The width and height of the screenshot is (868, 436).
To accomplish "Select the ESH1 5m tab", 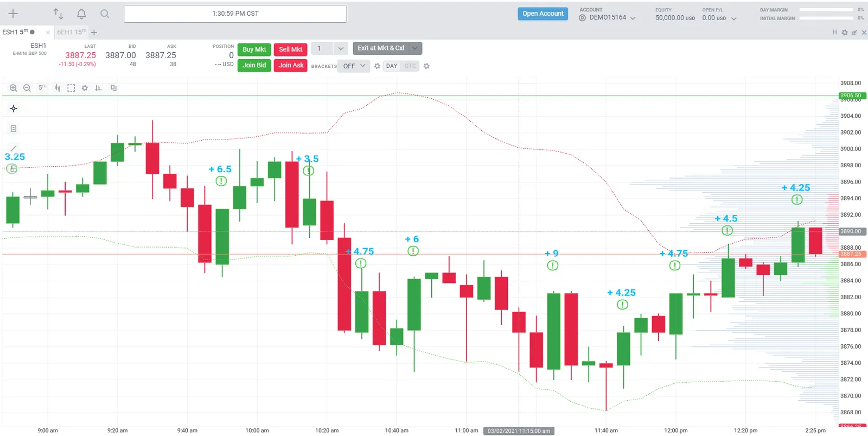I will click(19, 32).
